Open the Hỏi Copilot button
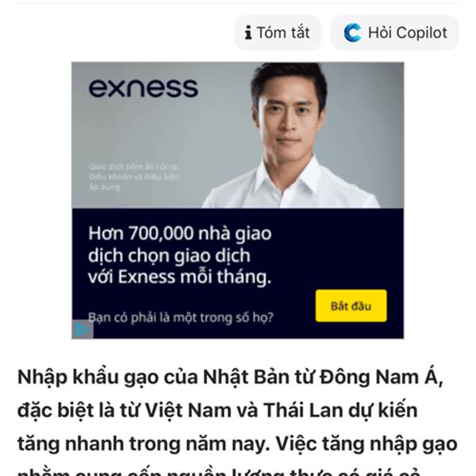Viewport: 476px width, 476px height. click(x=394, y=33)
